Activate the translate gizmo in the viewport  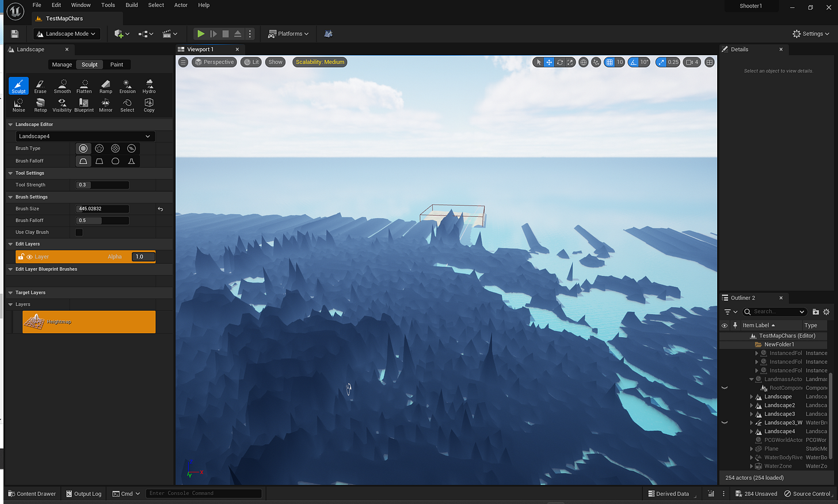point(549,62)
